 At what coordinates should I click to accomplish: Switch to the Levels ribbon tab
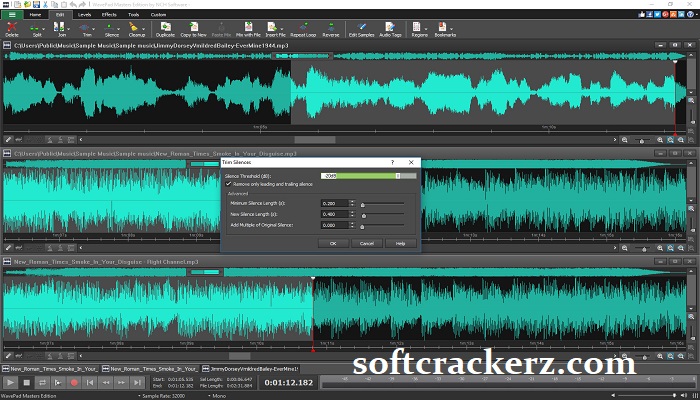(84, 15)
